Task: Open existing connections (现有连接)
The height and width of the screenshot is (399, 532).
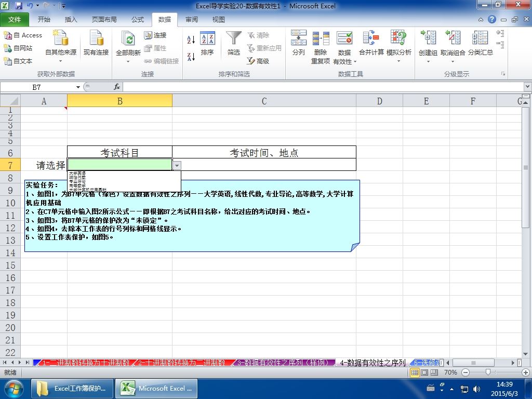Action: coord(96,43)
